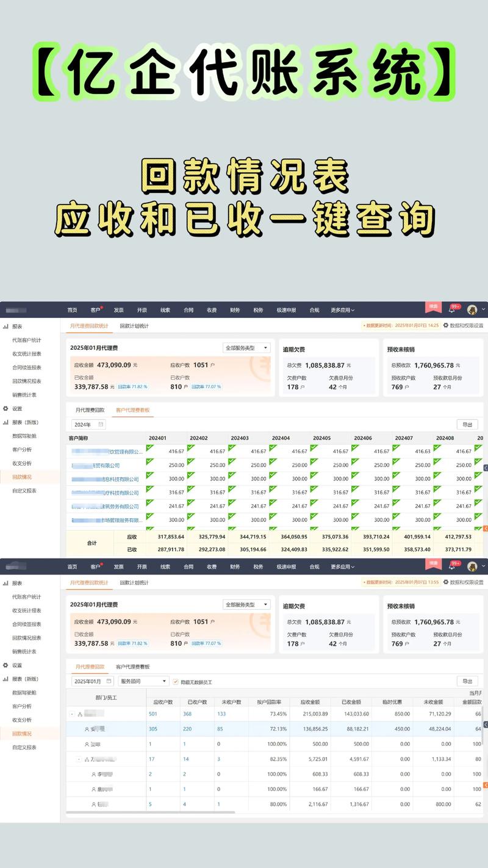This screenshot has height=868, width=488.
Task: Click the orange side-panel arrow at lower table edge
Action: click(x=486, y=784)
